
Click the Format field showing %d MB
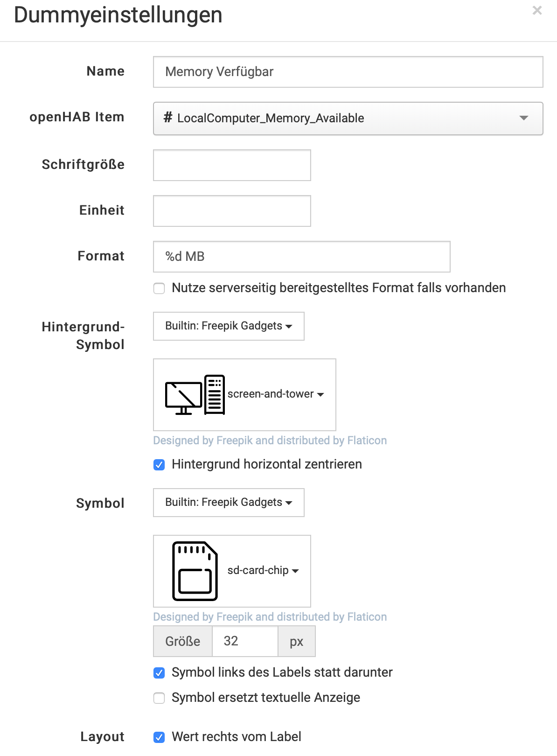[301, 257]
